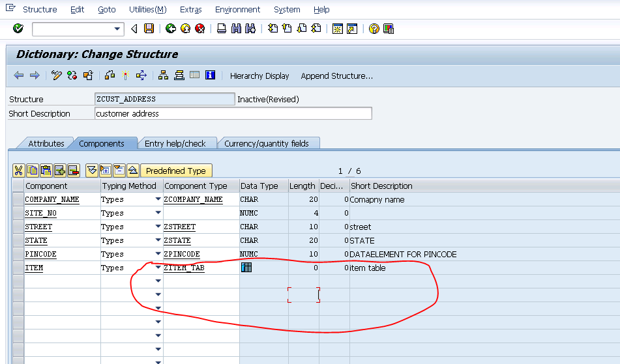Screen dimensions: 620x364
Task: Click the green Back arrow icon
Action: 170,29
